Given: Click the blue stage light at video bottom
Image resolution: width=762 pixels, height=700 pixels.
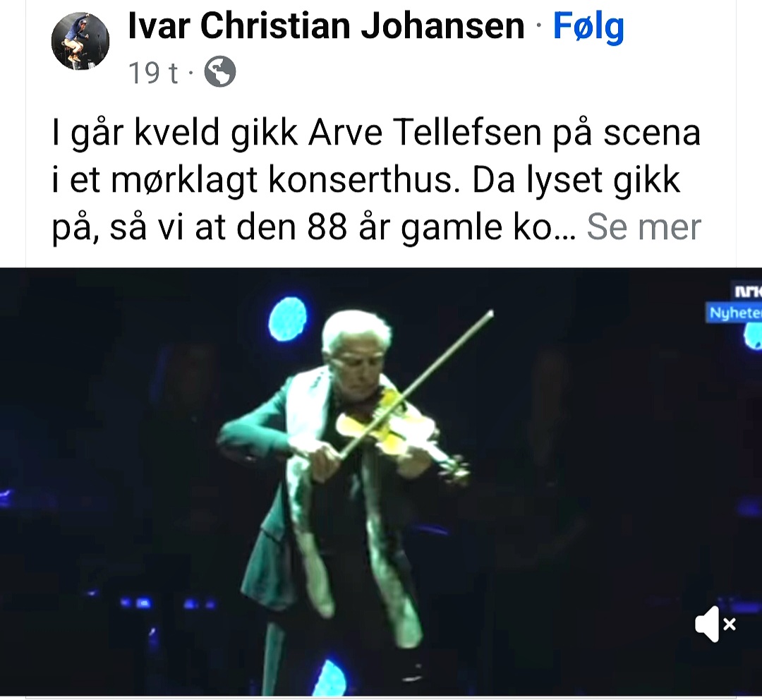Looking at the screenshot, I should click(x=329, y=678).
